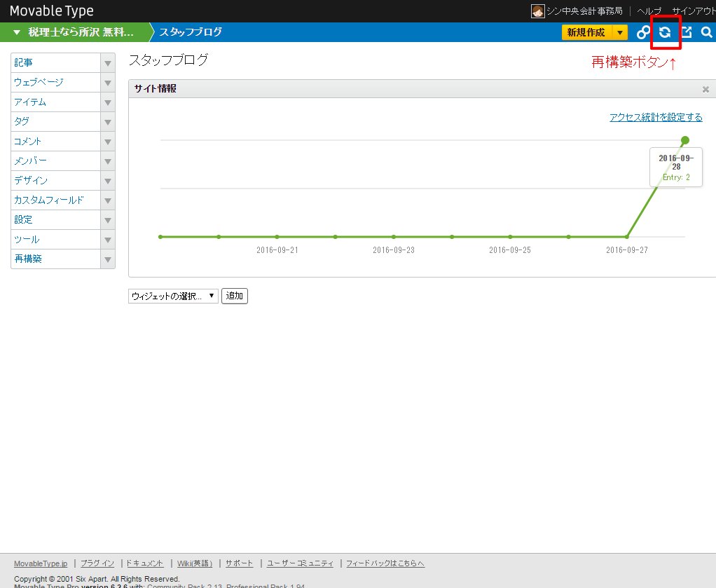Click the search magnifier icon

tap(706, 32)
